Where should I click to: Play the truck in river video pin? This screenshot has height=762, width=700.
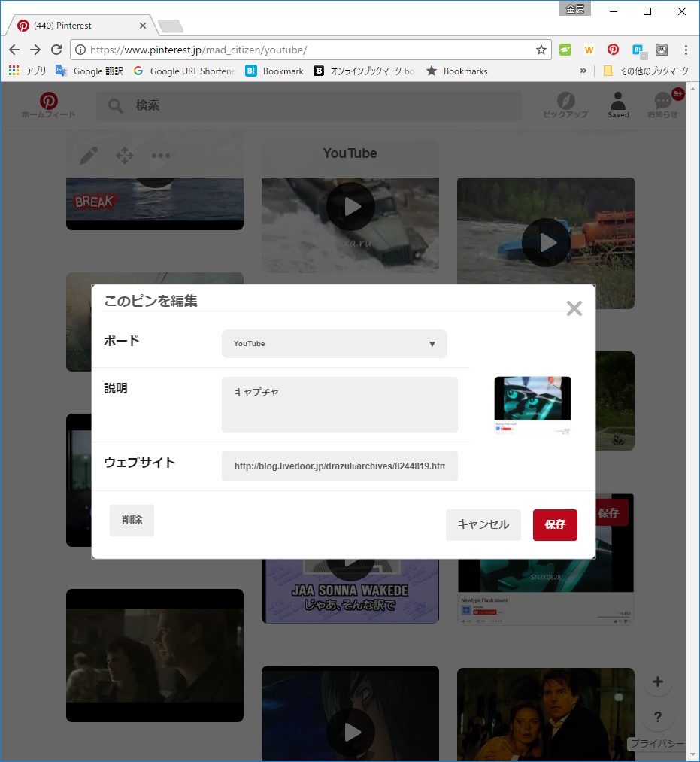click(350, 207)
